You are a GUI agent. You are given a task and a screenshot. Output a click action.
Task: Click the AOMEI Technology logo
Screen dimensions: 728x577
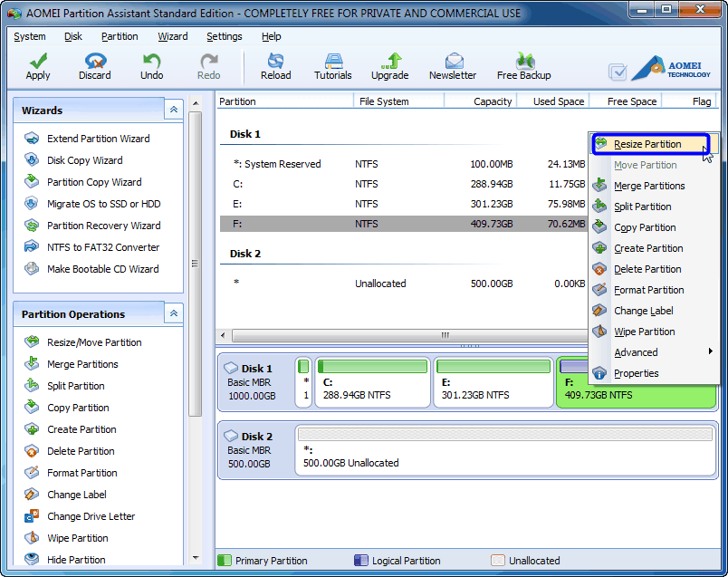tap(671, 68)
